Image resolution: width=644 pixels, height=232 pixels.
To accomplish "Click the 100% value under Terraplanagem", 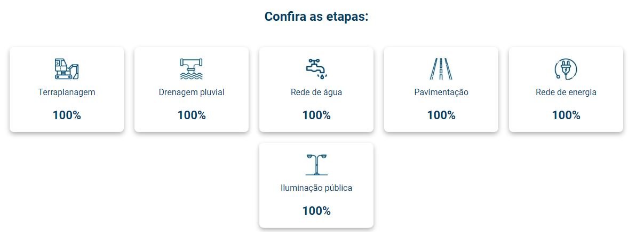I will pos(67,115).
